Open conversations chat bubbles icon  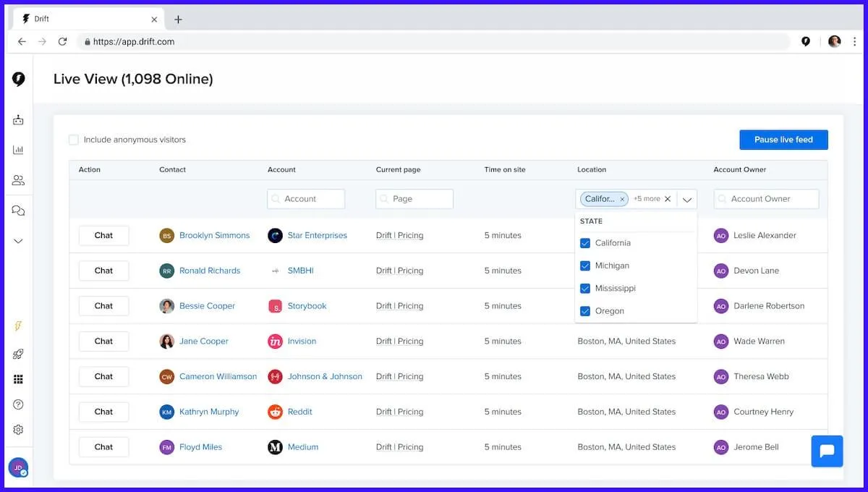[18, 211]
